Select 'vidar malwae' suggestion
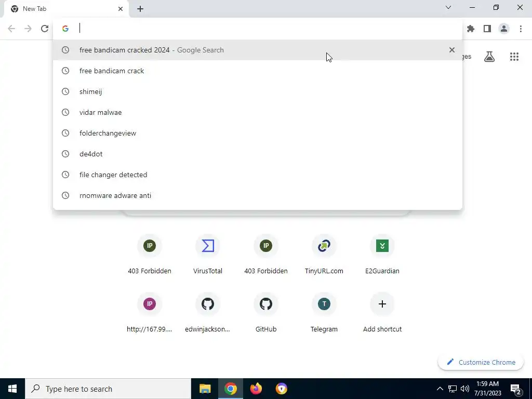532x399 pixels. 258,112
